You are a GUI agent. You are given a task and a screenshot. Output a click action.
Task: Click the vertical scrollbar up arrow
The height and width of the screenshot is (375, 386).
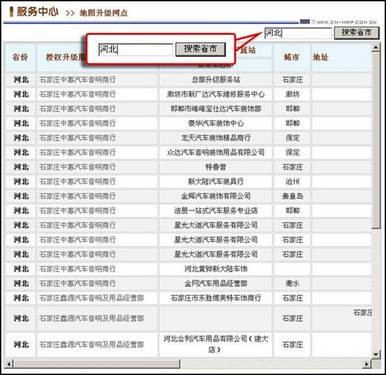[x=376, y=48]
